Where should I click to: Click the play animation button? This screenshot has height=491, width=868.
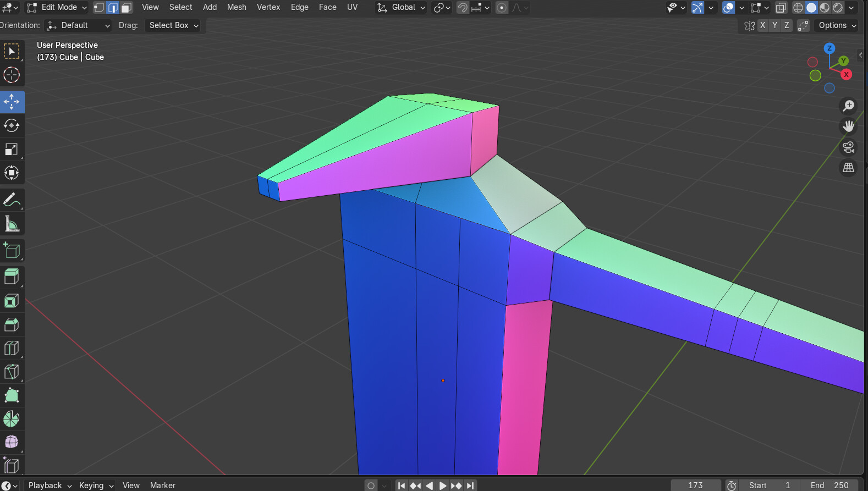pos(442,485)
